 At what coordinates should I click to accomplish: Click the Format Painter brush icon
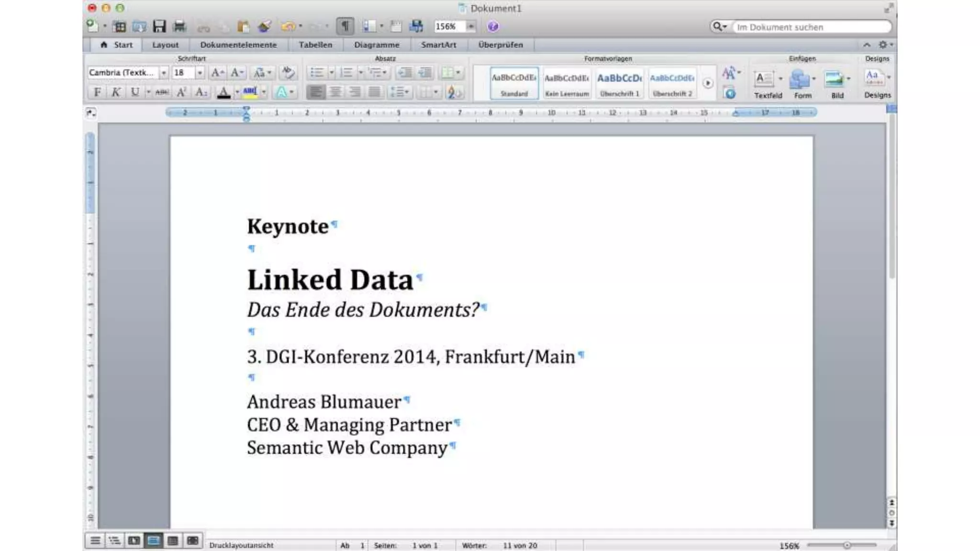pos(264,26)
